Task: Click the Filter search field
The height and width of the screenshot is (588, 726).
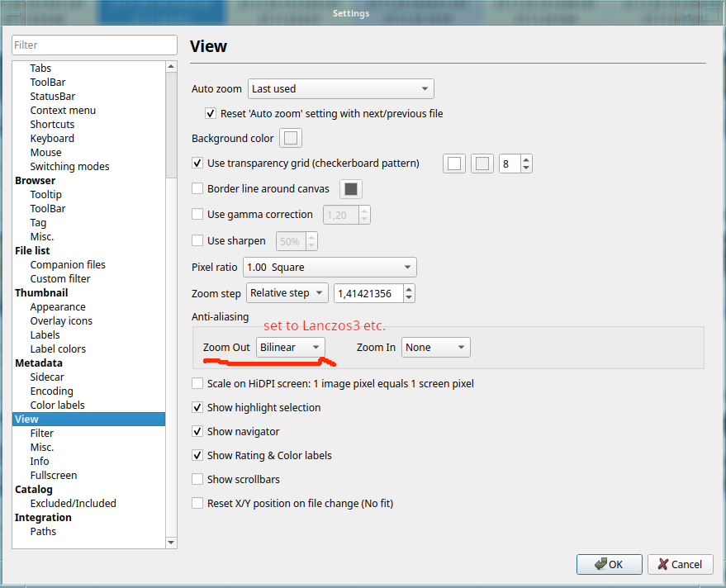Action: click(94, 45)
